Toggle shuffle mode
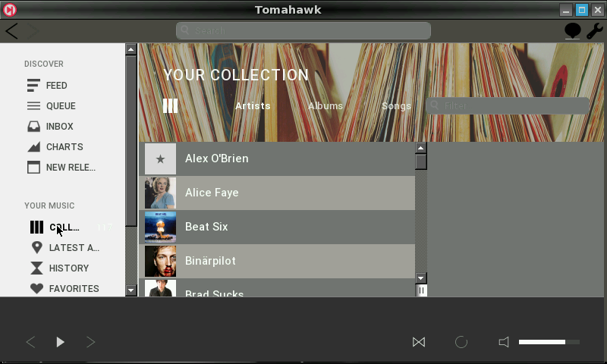The image size is (607, 364). tap(419, 342)
